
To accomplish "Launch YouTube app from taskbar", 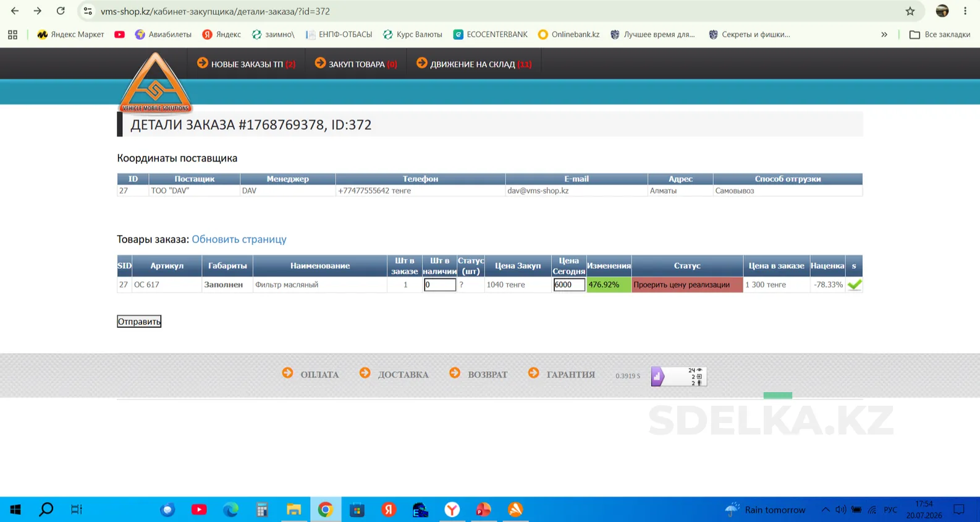I will (199, 510).
